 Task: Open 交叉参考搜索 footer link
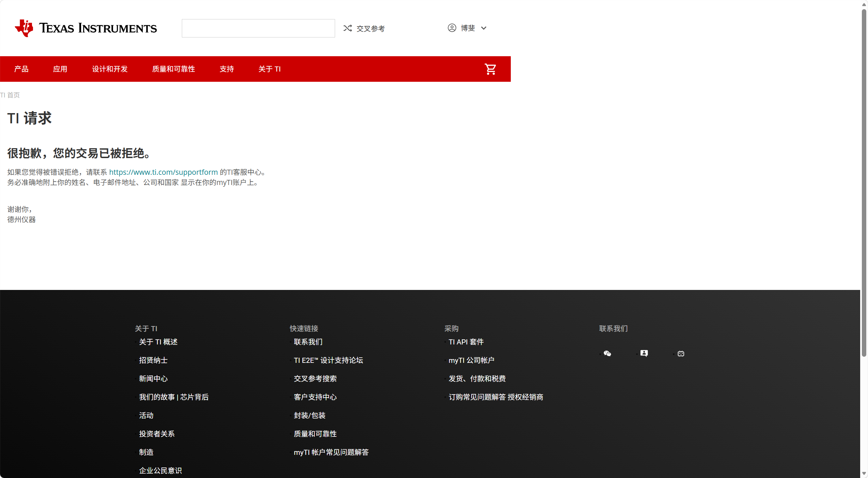315,379
